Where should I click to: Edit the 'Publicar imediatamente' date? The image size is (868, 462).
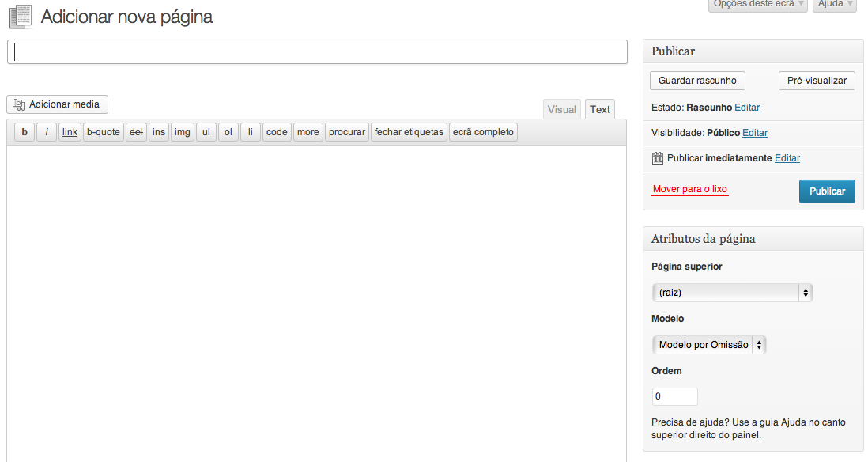click(787, 158)
